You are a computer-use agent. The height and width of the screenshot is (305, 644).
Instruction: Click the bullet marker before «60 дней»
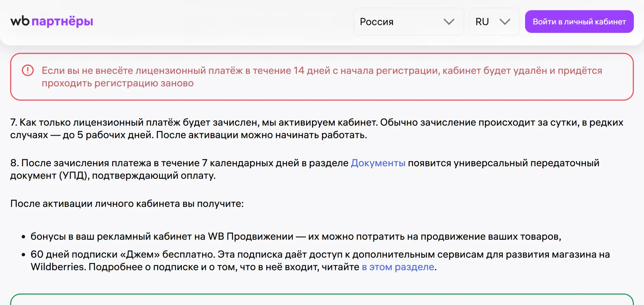pyautogui.click(x=23, y=255)
